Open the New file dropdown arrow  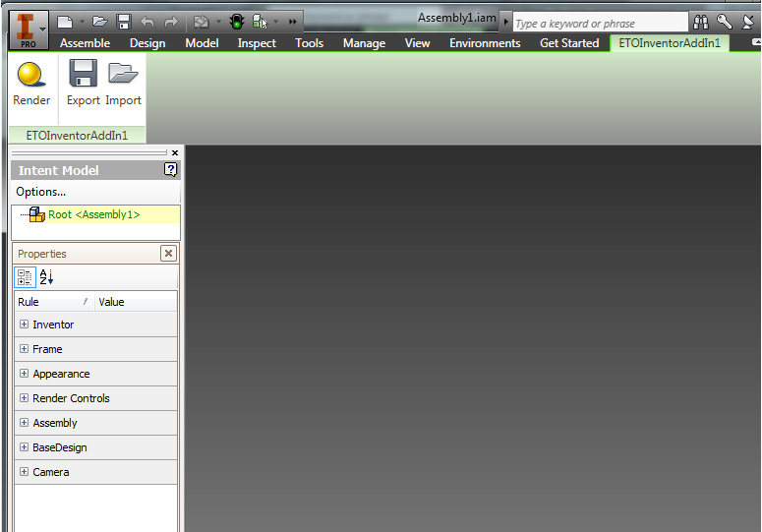coord(82,22)
